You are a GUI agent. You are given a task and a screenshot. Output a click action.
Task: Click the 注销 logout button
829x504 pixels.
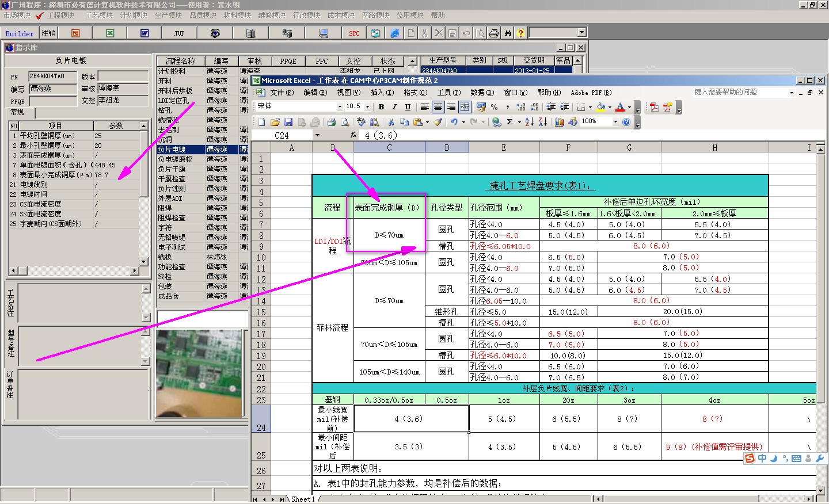click(48, 33)
